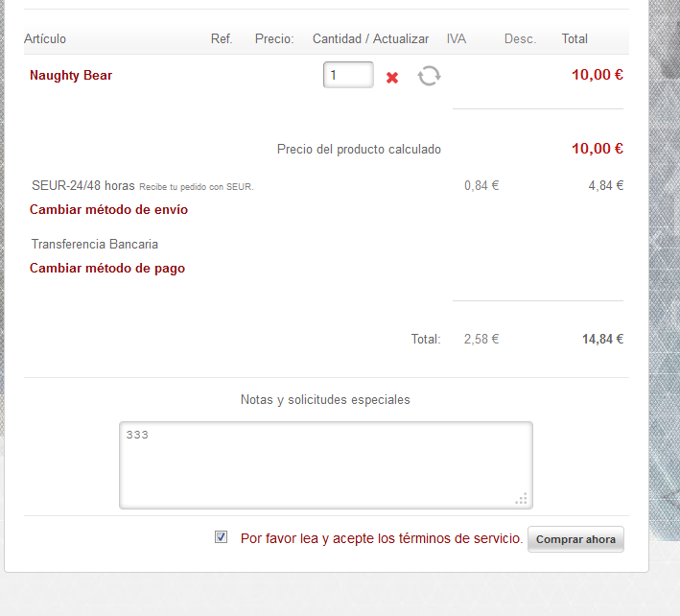The height and width of the screenshot is (616, 680).
Task: Select the SEUR-24/48 horas shipping text
Action: pos(83,186)
